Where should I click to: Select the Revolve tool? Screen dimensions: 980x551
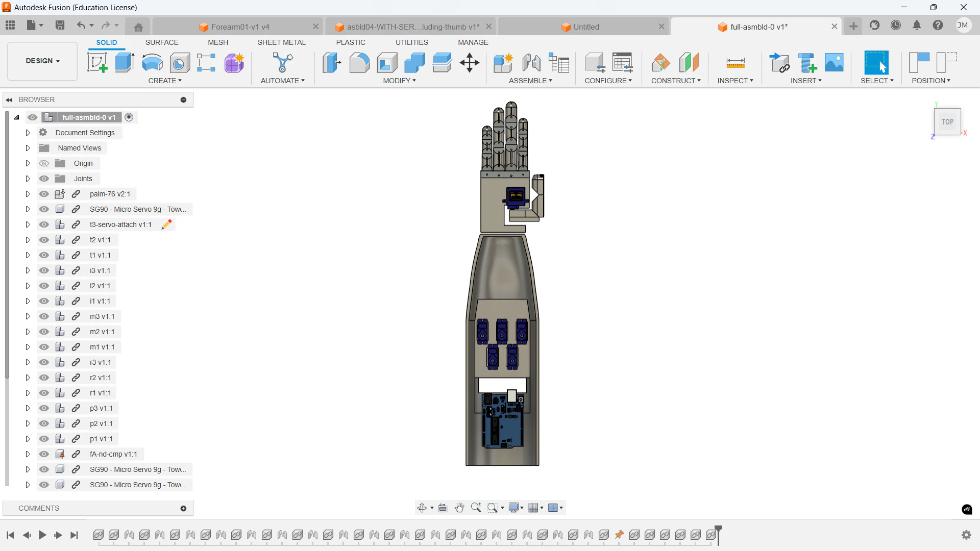(152, 63)
